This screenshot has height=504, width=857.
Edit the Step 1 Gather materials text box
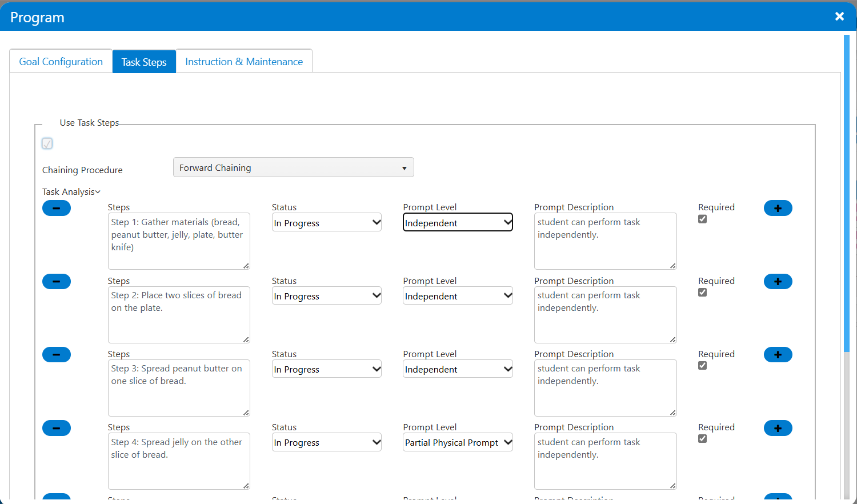click(179, 241)
